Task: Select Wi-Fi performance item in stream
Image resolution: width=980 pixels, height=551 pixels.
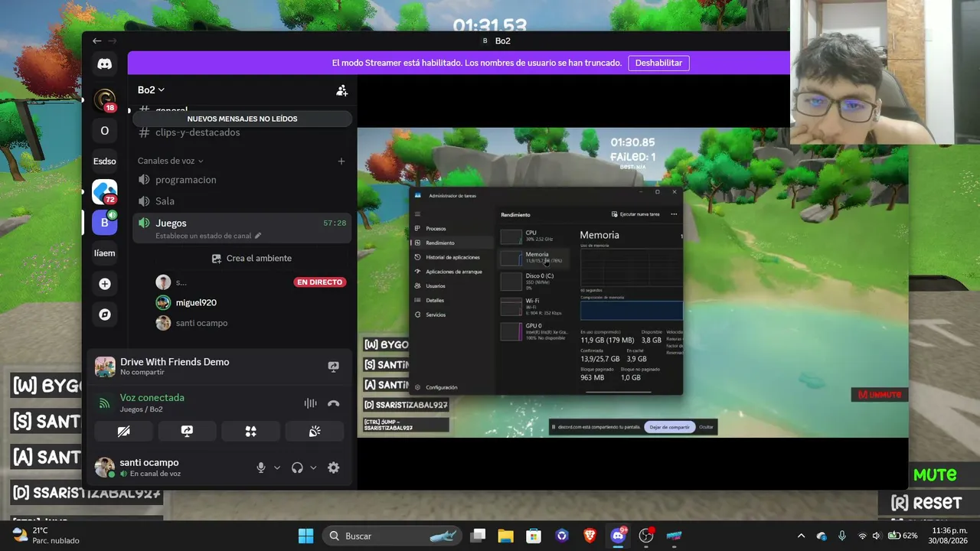Action: [x=535, y=307]
